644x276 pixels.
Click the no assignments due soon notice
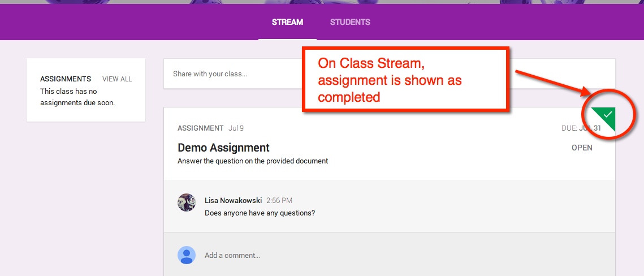(77, 97)
